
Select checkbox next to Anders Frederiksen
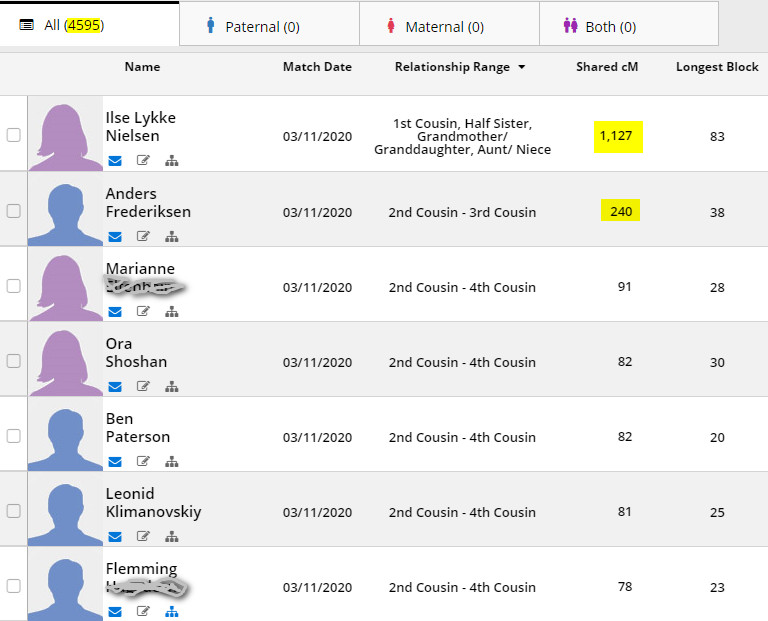click(14, 210)
